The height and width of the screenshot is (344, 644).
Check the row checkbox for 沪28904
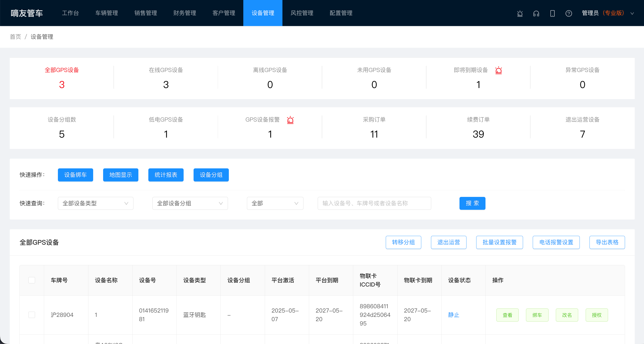click(x=32, y=315)
